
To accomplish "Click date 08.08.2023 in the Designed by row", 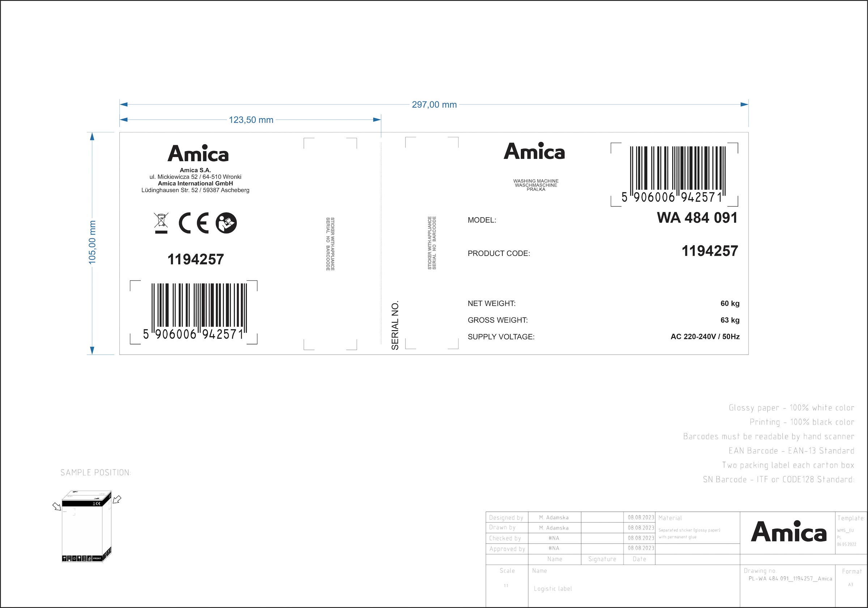I will [641, 517].
